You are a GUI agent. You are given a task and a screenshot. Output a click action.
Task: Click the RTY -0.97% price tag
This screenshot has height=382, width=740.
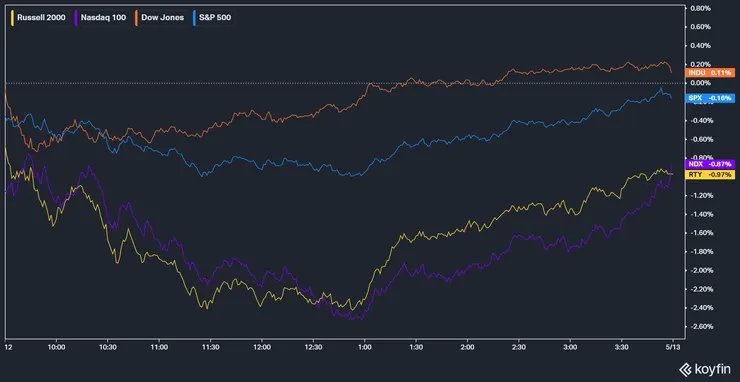(x=709, y=175)
